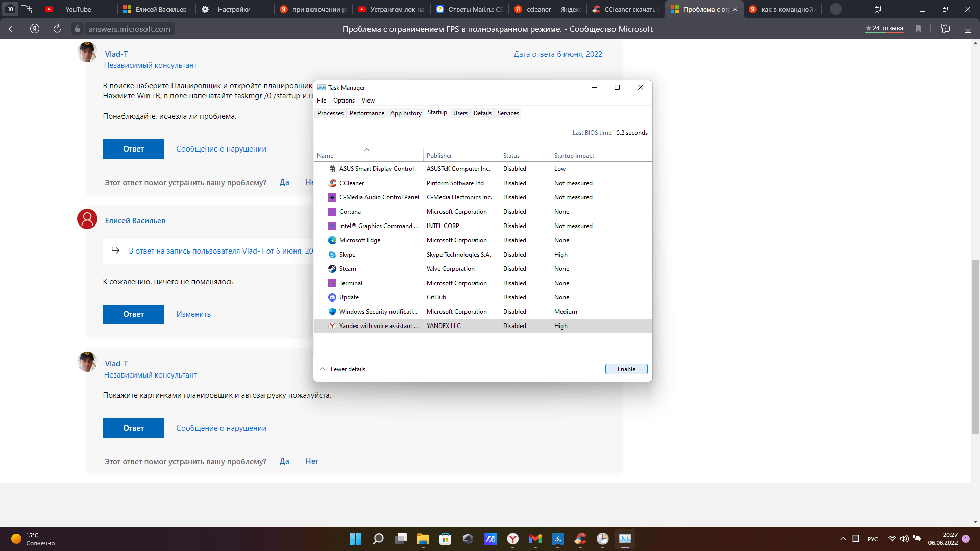Click the Discord Update entry icon

click(x=332, y=297)
